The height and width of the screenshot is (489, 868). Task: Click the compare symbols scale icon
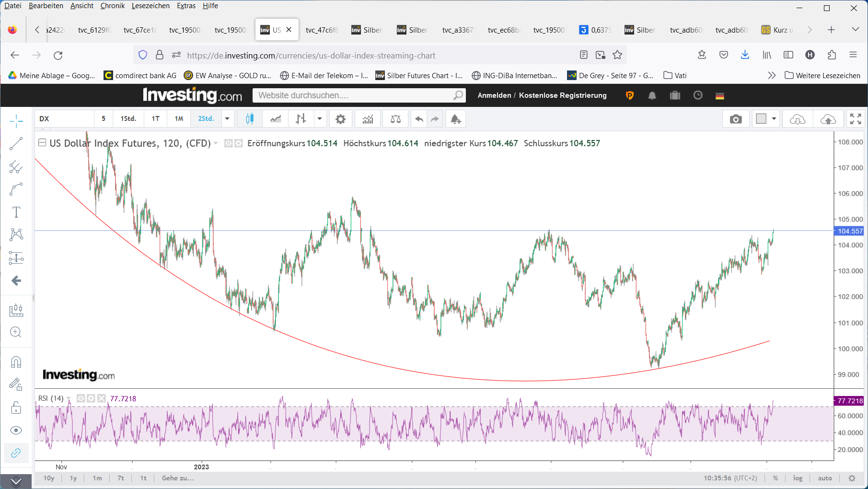(395, 119)
